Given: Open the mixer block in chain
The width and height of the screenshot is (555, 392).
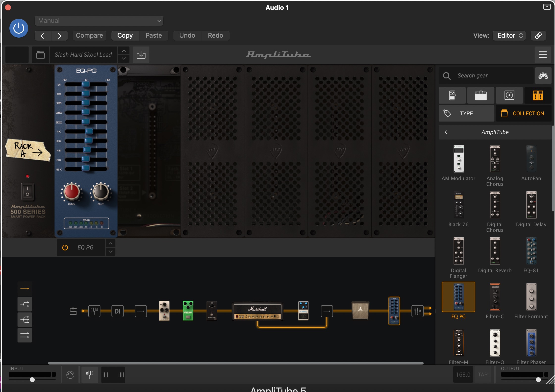Looking at the screenshot, I should pos(418,311).
